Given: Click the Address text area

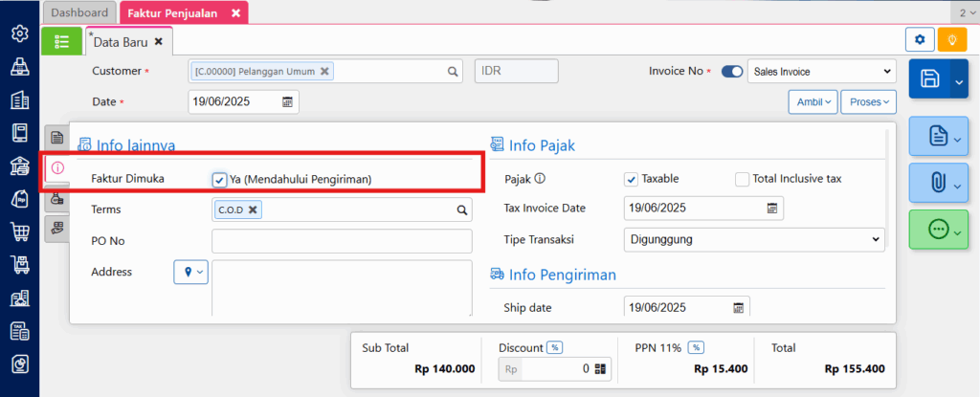Looking at the screenshot, I should [342, 288].
